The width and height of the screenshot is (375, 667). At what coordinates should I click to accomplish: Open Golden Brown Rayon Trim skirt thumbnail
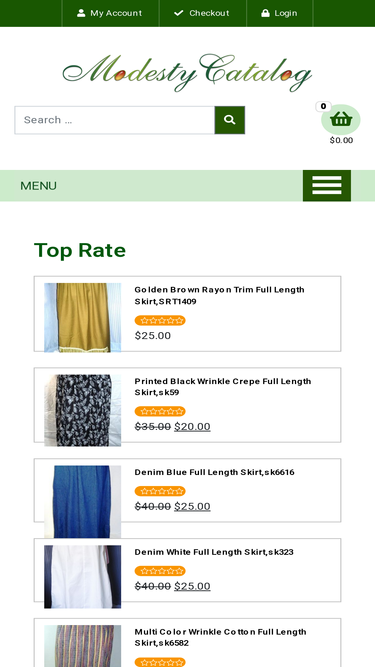pos(82,317)
